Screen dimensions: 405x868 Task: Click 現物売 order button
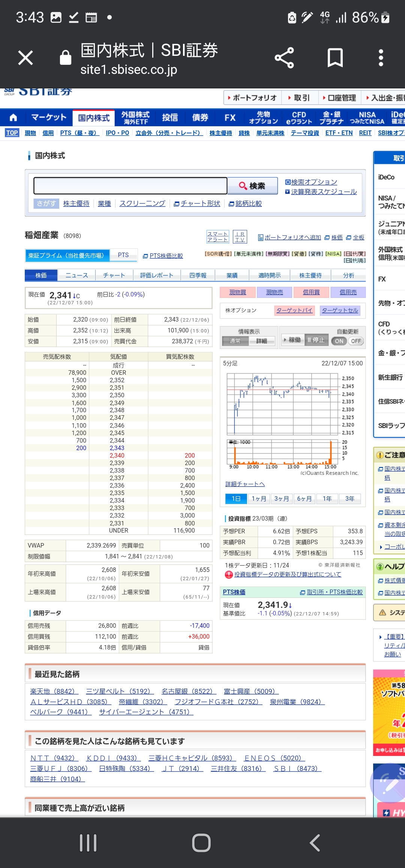click(x=274, y=292)
